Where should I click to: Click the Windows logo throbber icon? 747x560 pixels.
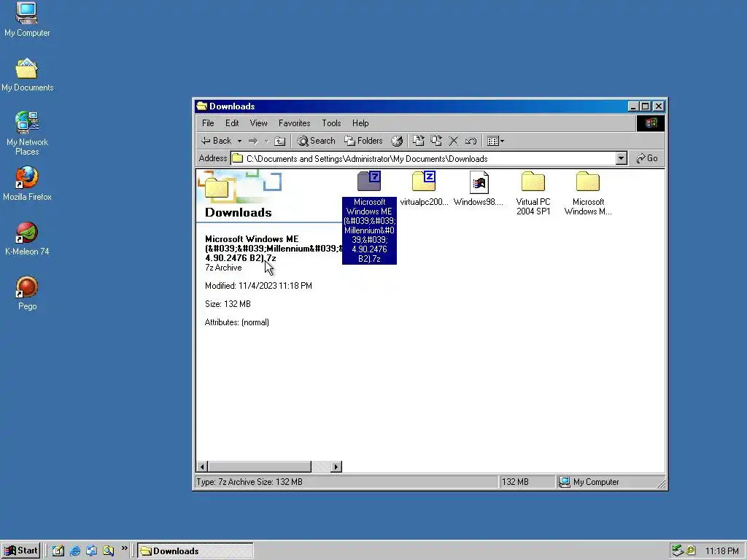click(x=651, y=123)
